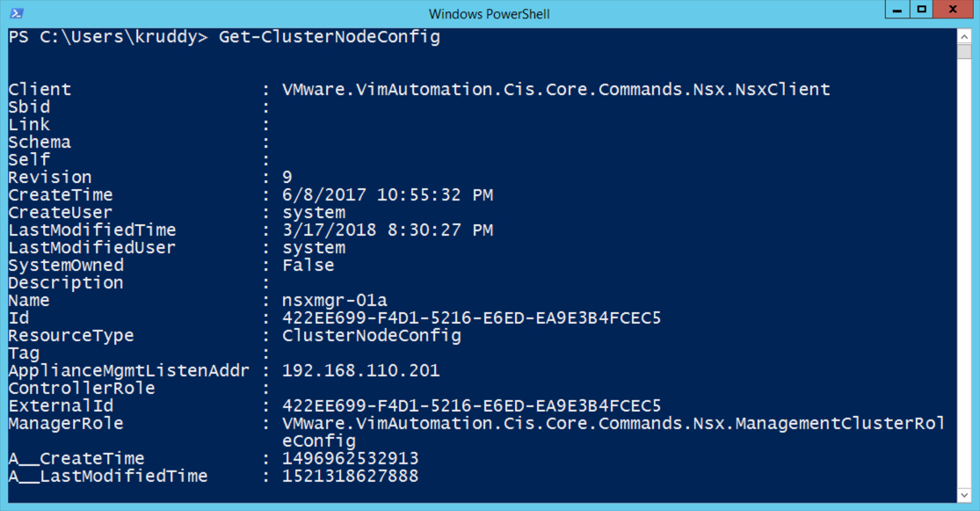Click the scrollbar up arrow
Screen dimensions: 980x511
pos(965,36)
